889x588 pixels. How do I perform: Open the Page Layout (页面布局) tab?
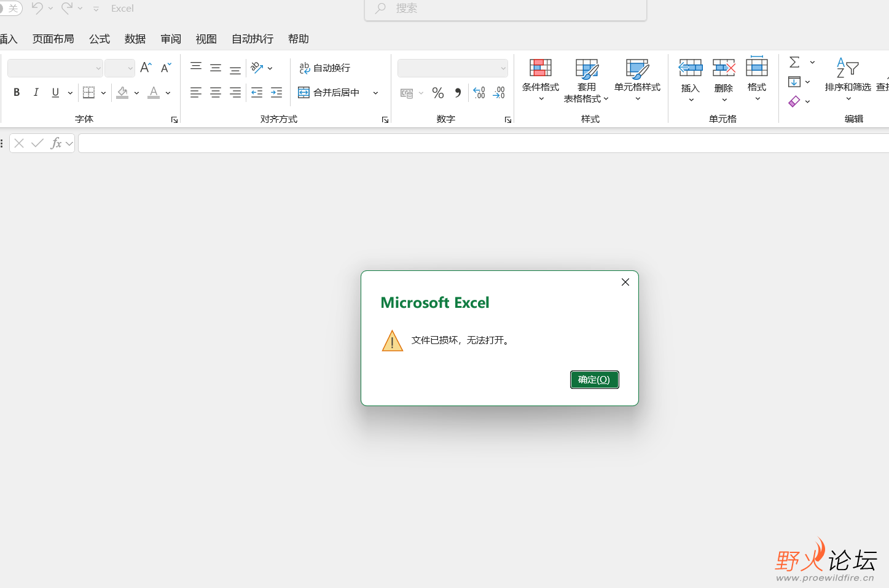click(53, 39)
